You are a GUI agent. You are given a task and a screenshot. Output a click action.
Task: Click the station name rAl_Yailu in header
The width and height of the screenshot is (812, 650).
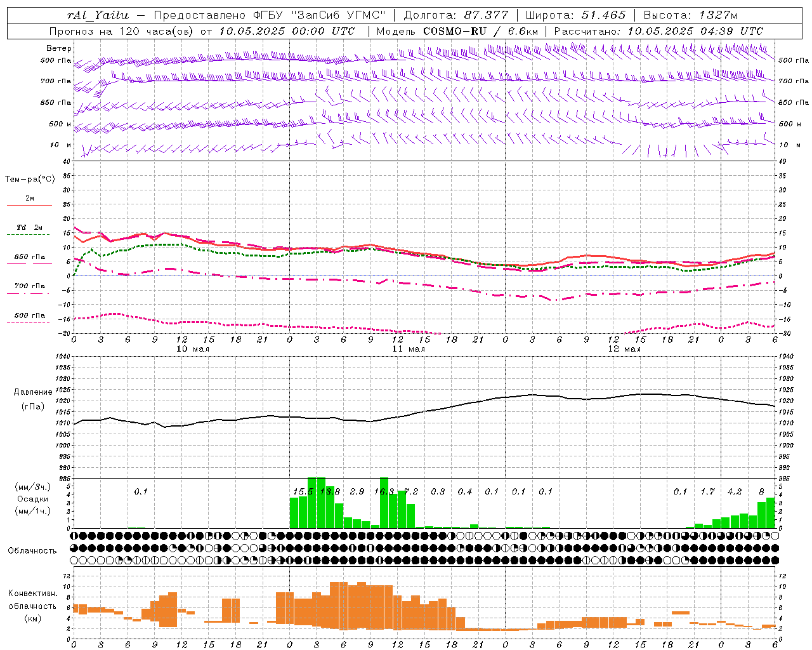point(98,15)
